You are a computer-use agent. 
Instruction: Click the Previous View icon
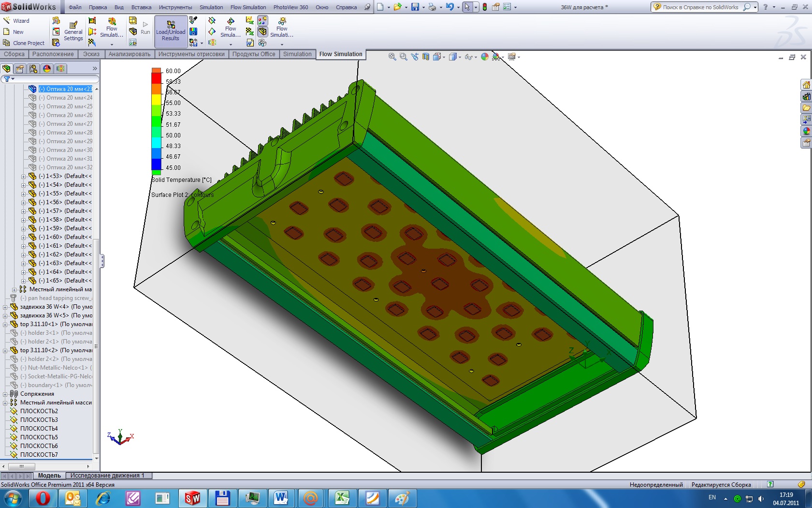415,57
